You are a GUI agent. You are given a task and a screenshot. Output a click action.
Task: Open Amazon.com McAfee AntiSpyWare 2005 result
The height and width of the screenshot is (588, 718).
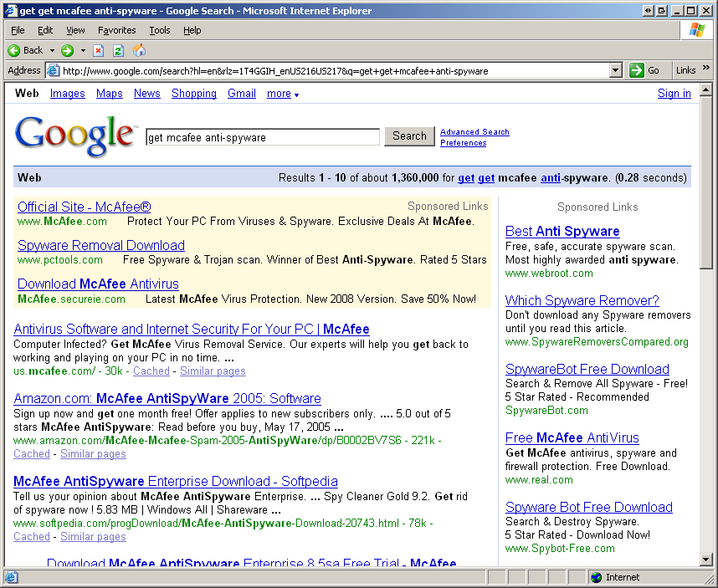pos(167,399)
